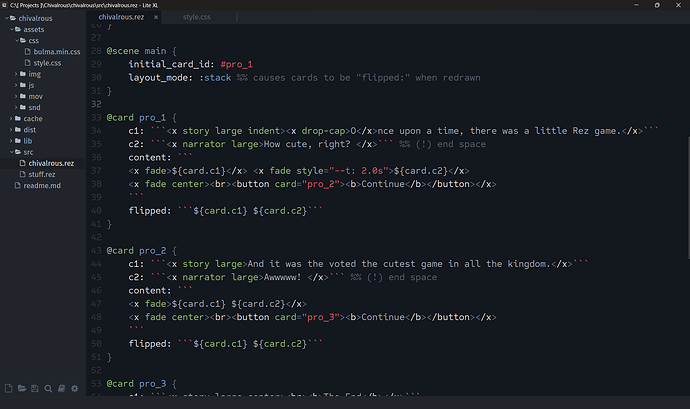The width and height of the screenshot is (690, 409).
Task: Click the img folder icon
Action: click(x=23, y=74)
